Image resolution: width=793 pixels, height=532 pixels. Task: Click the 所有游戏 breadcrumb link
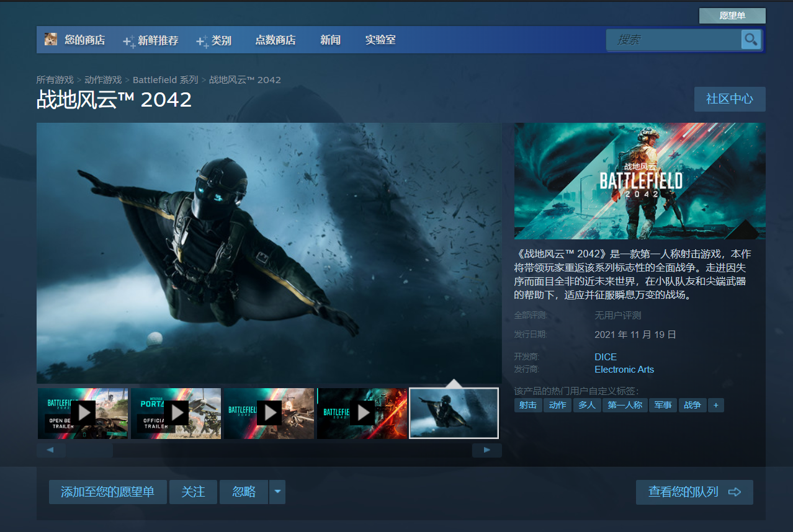click(55, 80)
